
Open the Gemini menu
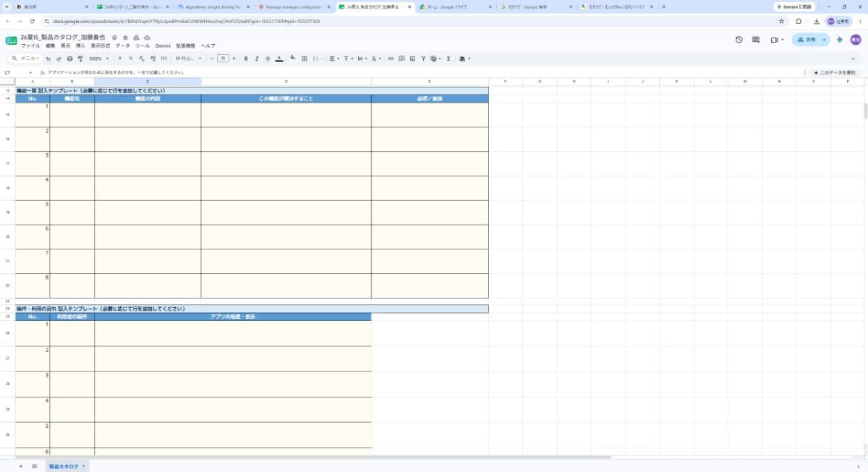click(163, 46)
